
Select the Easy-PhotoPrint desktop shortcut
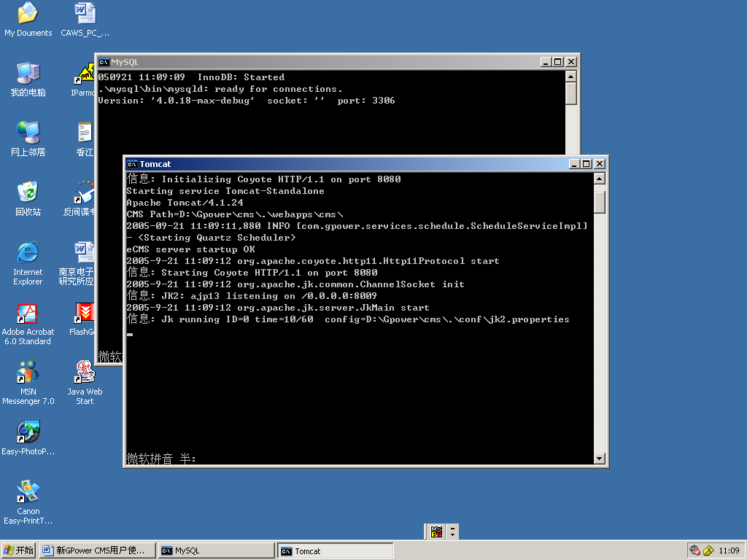(x=28, y=432)
